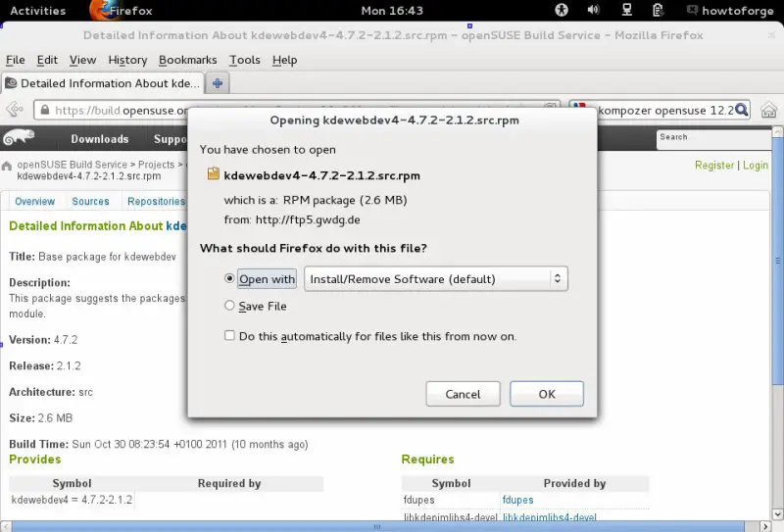
Task: Open the fdupes provided-by link
Action: pyautogui.click(x=518, y=500)
